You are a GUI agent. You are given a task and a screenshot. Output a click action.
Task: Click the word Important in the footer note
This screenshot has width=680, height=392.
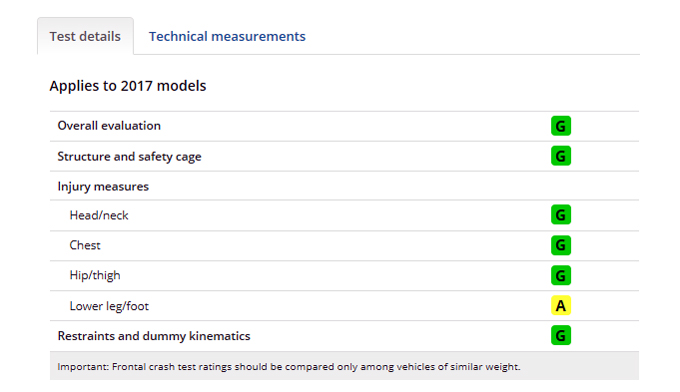pyautogui.click(x=83, y=367)
